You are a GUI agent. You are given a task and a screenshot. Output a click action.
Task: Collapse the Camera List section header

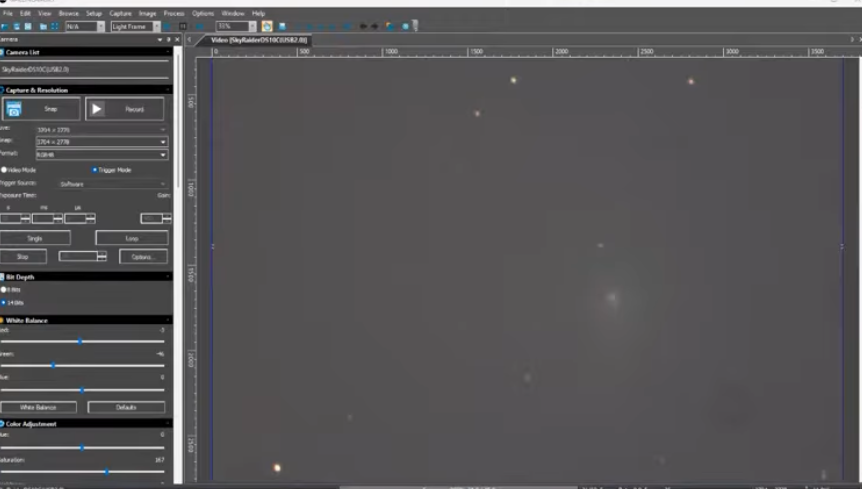(168, 52)
